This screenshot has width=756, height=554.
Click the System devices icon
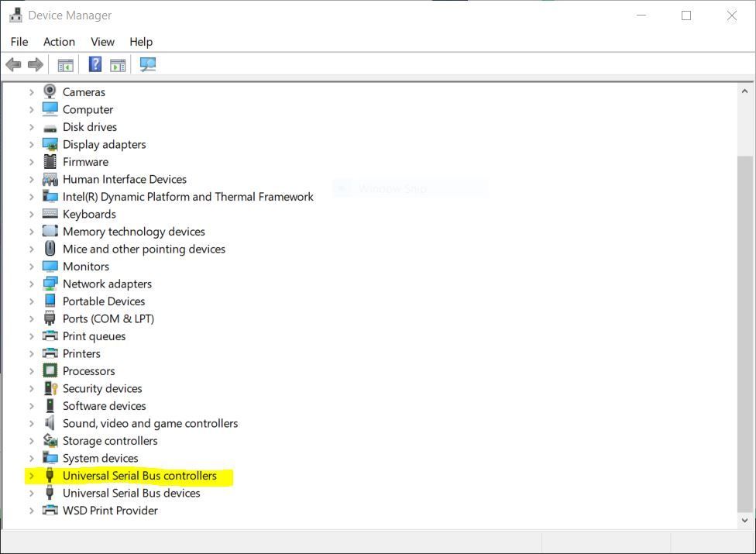click(x=50, y=458)
